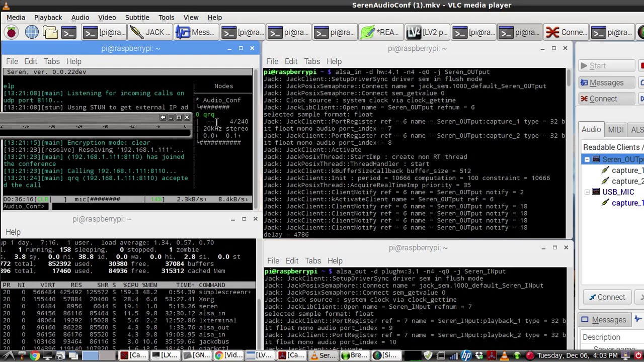
Task: Open the VLC cone tray icon
Action: click(x=504, y=355)
